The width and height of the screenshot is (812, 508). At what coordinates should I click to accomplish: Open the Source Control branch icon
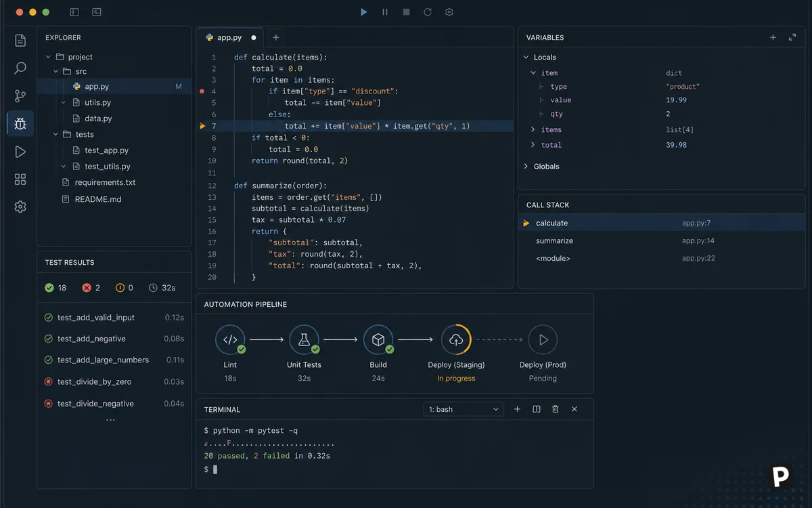pos(20,96)
